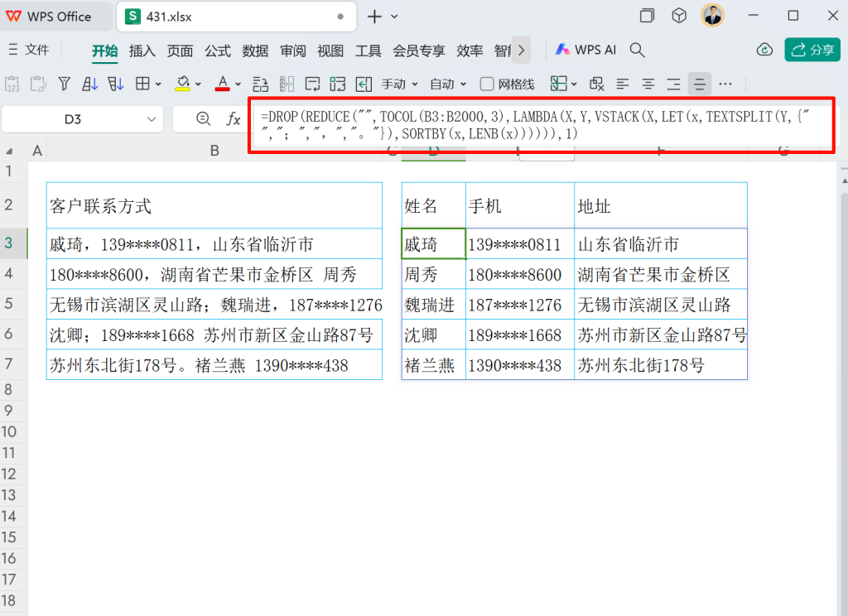Click the user profile avatar
The height and width of the screenshot is (616, 848).
(x=712, y=16)
